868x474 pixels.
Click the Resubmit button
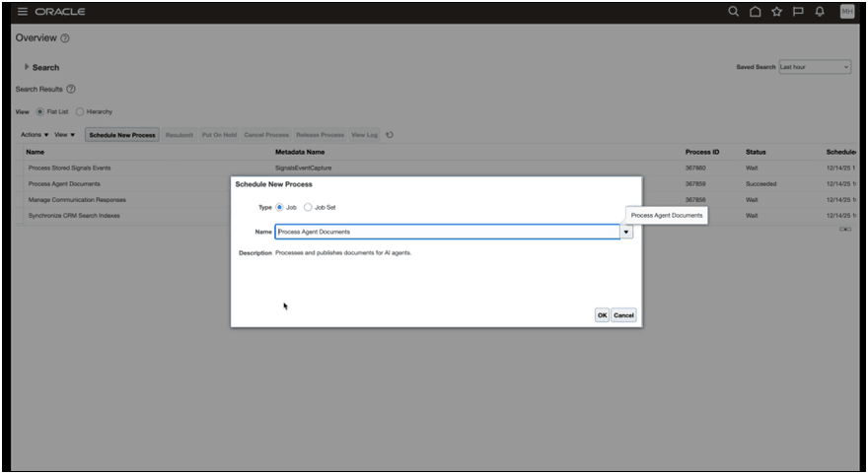(180, 135)
